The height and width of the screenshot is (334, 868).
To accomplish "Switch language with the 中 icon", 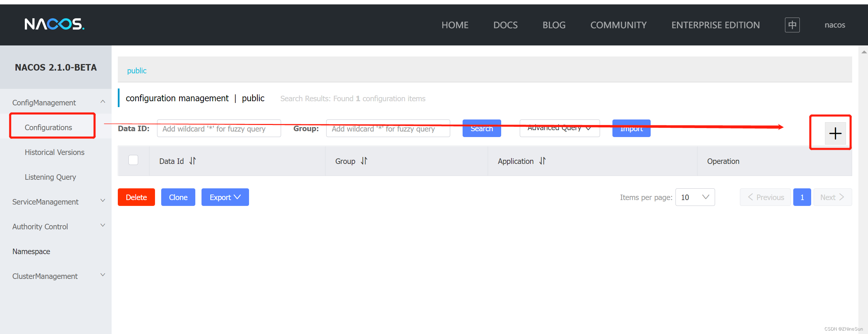I will click(792, 25).
